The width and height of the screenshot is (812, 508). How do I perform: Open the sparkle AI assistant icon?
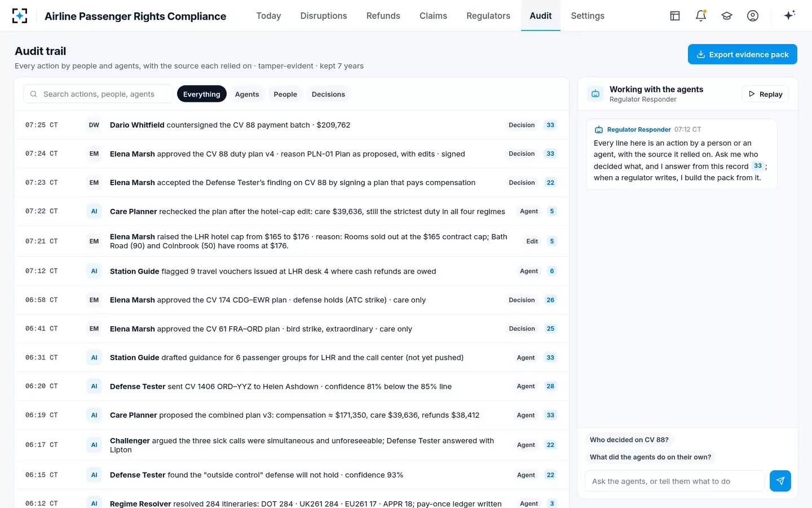tap(789, 15)
